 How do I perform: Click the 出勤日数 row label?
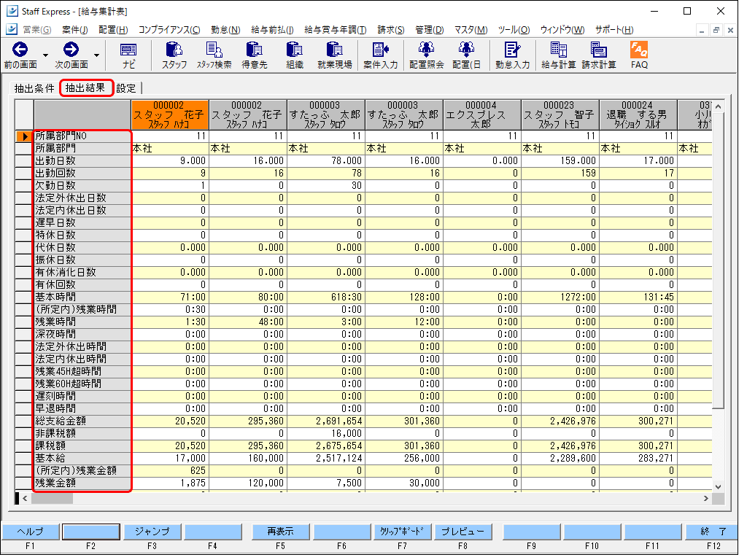(x=82, y=161)
